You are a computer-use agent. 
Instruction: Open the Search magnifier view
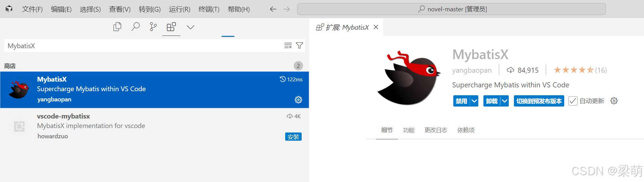point(135,27)
